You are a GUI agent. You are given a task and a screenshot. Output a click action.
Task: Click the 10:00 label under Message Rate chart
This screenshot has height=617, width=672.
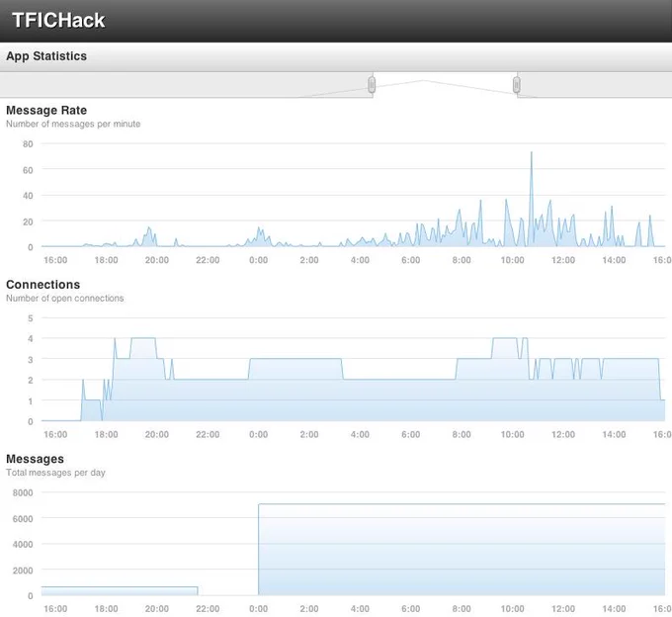pos(512,260)
